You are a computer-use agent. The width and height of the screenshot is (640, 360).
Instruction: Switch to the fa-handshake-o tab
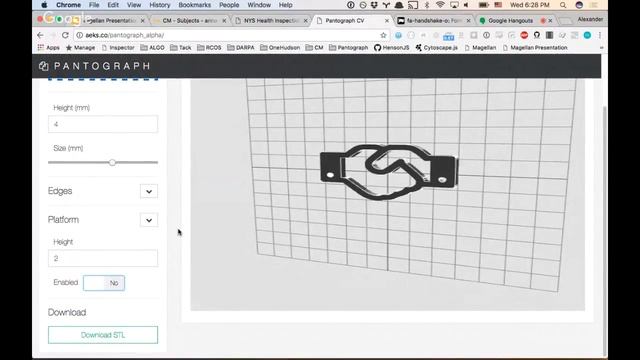[x=433, y=20]
